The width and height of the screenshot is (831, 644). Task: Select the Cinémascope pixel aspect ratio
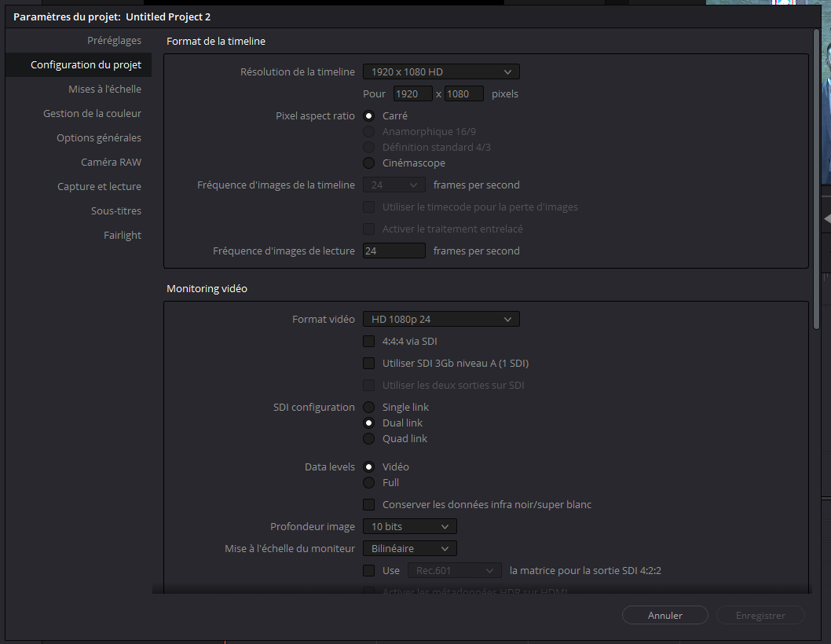point(368,163)
